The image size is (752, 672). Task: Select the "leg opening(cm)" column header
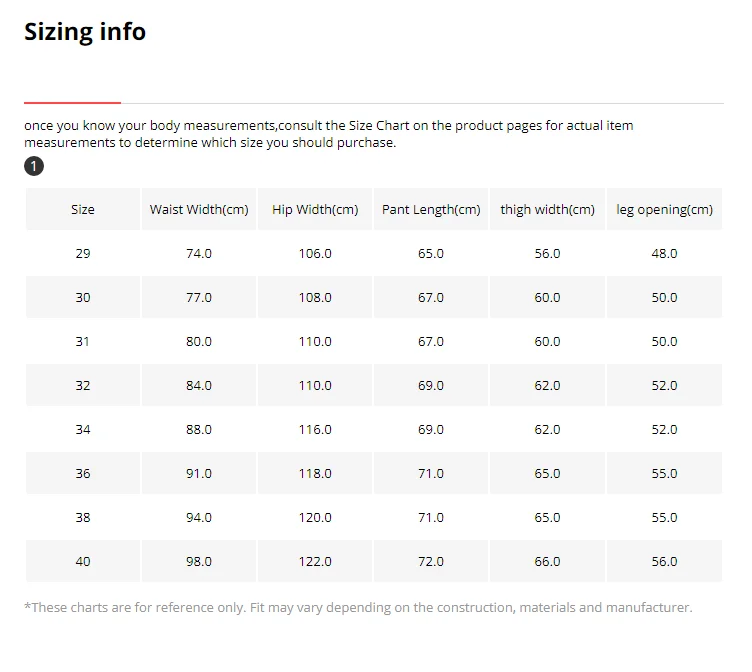click(664, 210)
